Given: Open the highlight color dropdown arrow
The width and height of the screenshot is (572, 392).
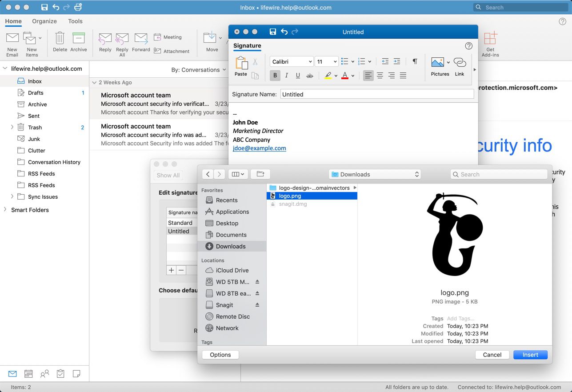Looking at the screenshot, I should 336,76.
